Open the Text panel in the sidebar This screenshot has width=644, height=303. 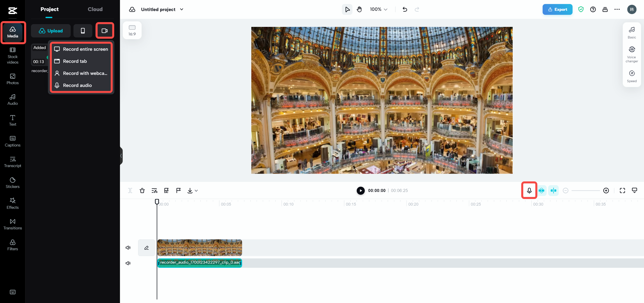[x=12, y=120]
